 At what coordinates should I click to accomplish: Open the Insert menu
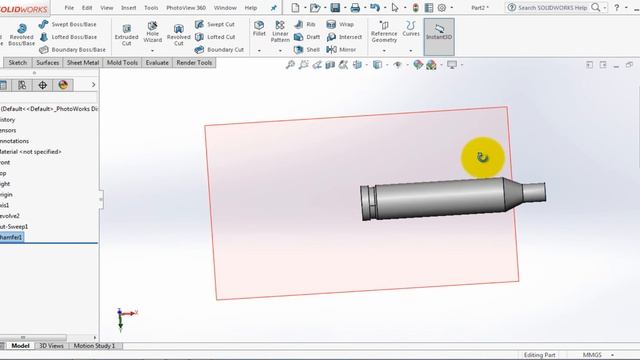128,8
